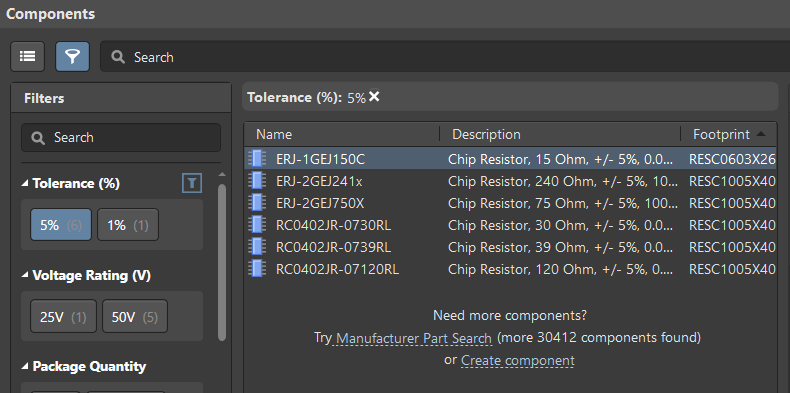Click the RESC0603X26 footprint cell
Viewport: 790px width, 393px height.
[732, 159]
